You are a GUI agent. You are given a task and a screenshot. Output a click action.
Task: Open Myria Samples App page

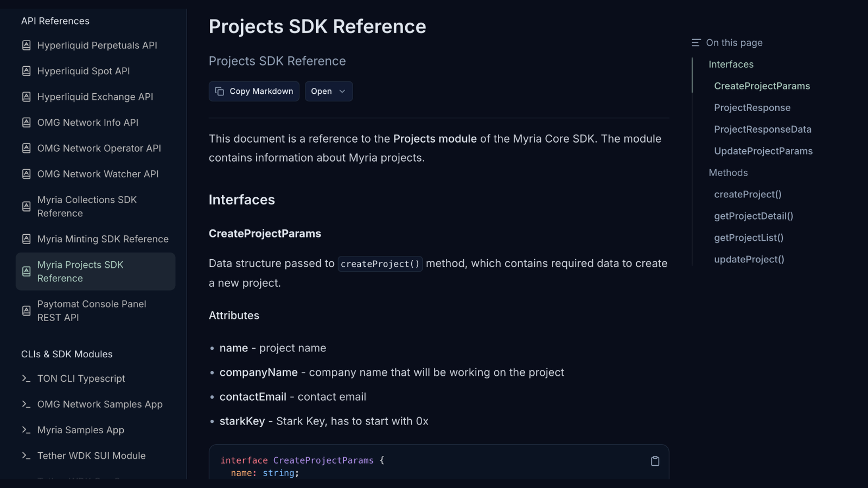[95, 430]
